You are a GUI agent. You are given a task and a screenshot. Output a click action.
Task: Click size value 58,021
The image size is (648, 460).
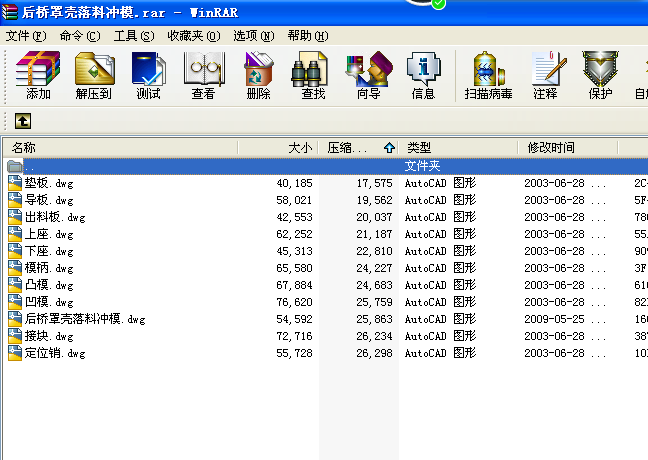tap(294, 200)
